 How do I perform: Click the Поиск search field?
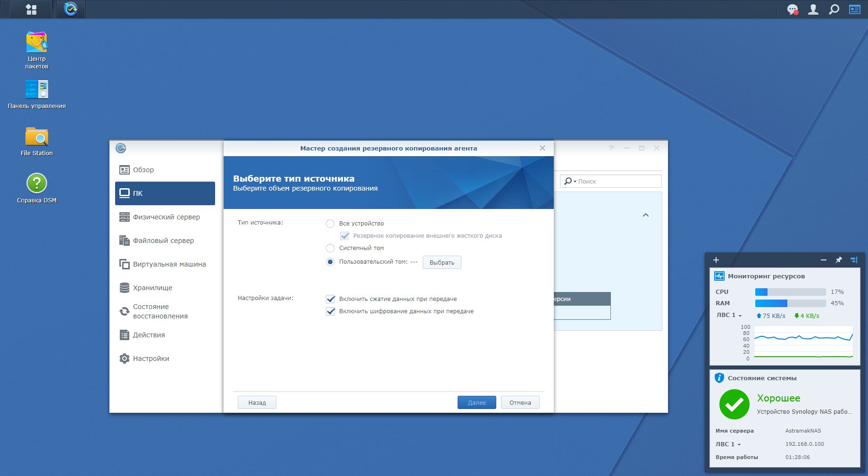pos(611,181)
